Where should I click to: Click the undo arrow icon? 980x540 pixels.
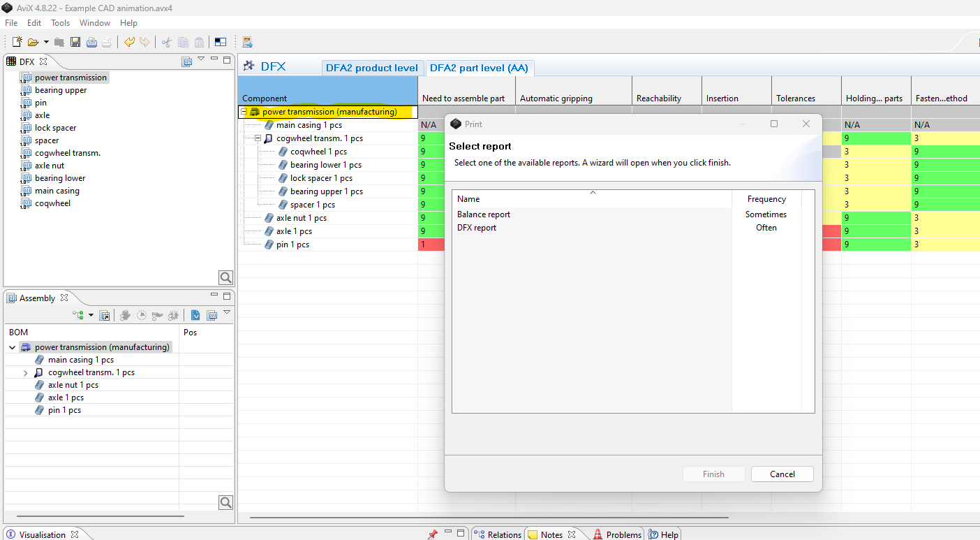(x=129, y=43)
